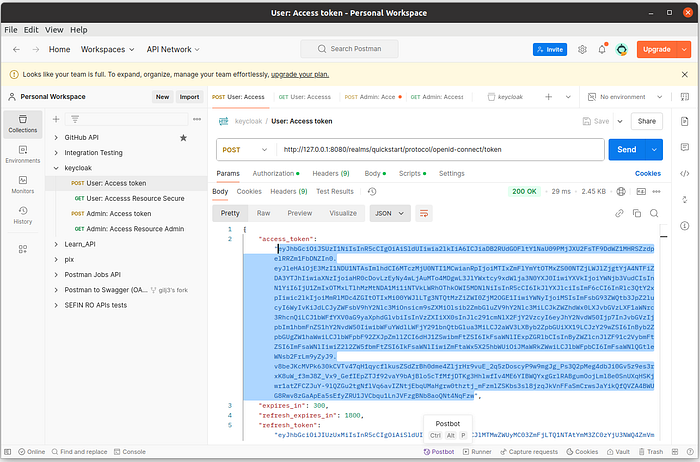700x462 pixels.
Task: Open the Environments sidebar panel
Action: point(23,154)
